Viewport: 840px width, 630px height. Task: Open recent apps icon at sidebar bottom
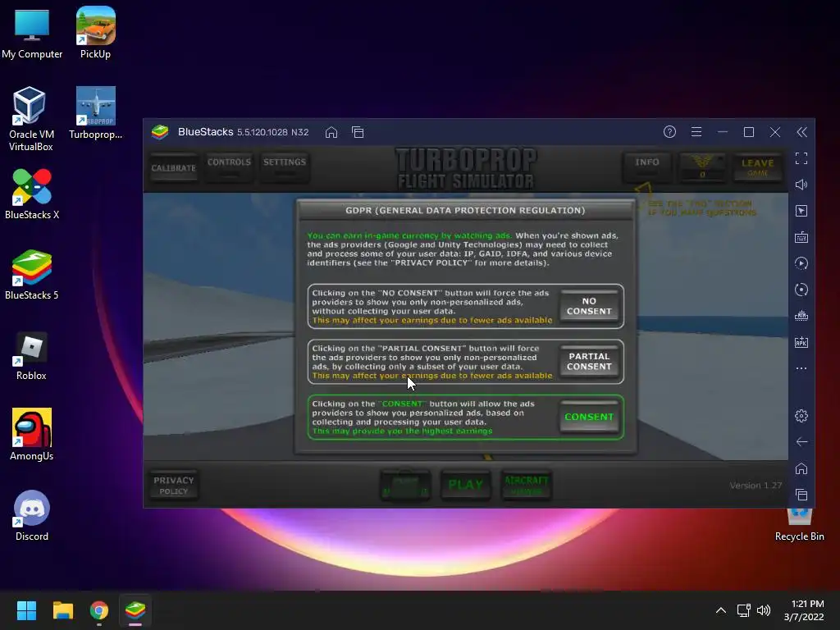click(801, 495)
